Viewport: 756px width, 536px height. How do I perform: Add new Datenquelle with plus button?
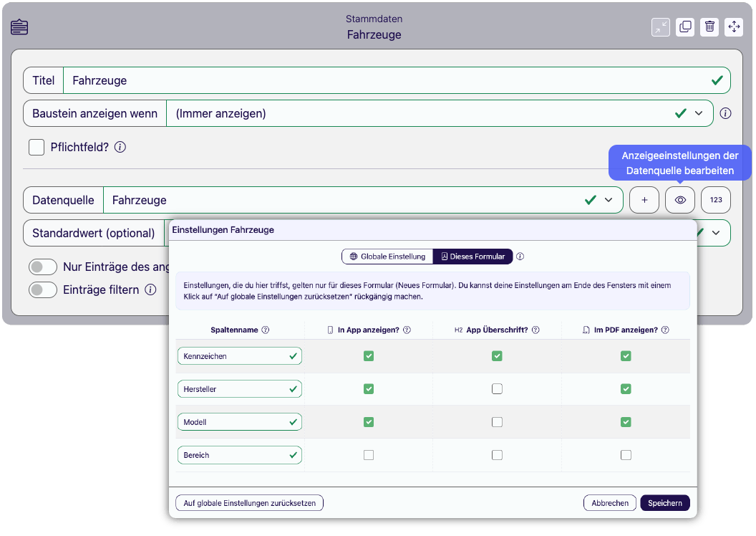[x=644, y=200]
